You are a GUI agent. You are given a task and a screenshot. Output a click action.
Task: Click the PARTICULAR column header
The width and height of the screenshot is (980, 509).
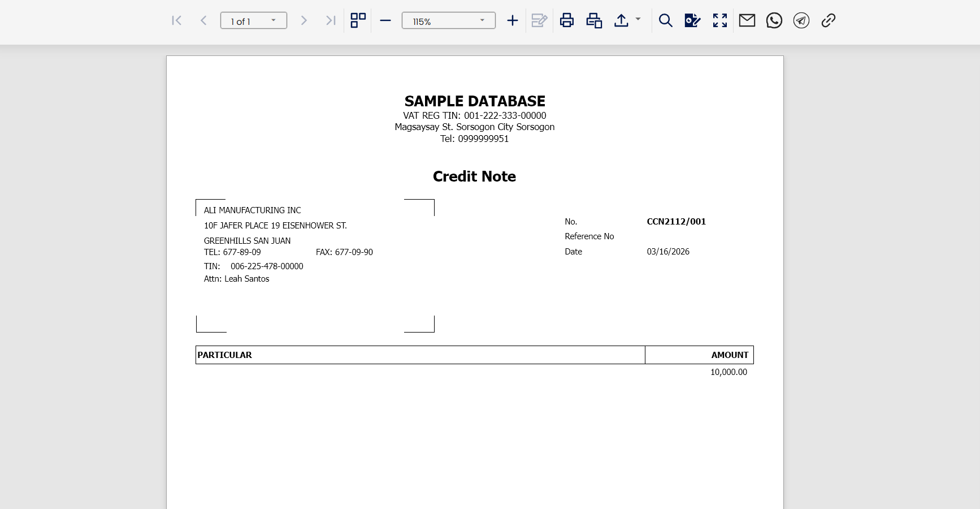(x=224, y=355)
